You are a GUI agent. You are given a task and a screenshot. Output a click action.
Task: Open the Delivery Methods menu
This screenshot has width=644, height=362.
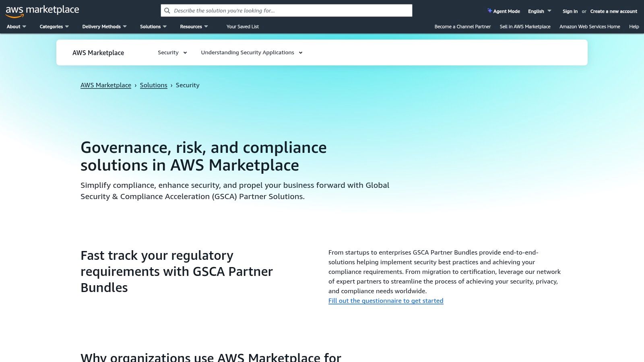tap(104, 27)
